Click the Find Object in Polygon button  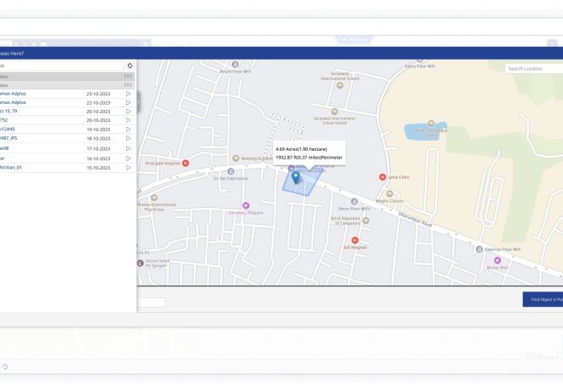543,299
